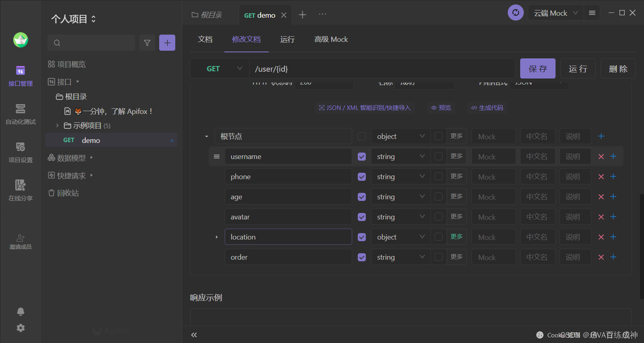Open the project settings (项目设置) section

click(x=21, y=153)
